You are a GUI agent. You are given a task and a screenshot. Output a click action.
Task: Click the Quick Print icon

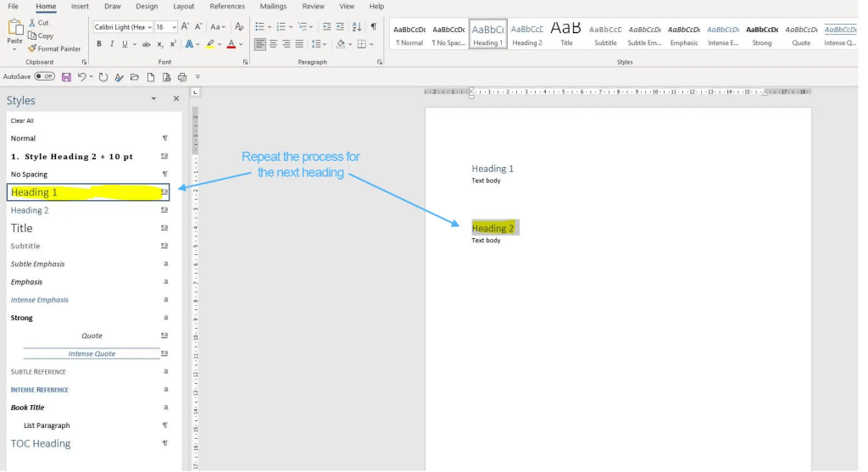click(x=182, y=77)
